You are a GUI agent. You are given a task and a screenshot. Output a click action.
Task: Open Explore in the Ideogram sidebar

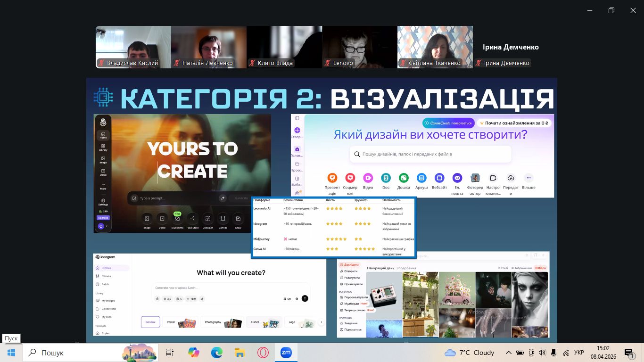[112, 268]
